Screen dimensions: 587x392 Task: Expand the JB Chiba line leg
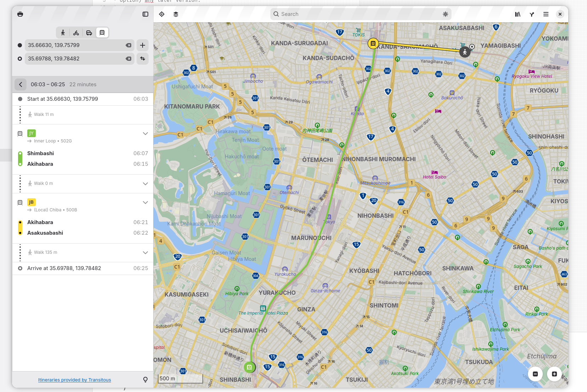(x=145, y=203)
